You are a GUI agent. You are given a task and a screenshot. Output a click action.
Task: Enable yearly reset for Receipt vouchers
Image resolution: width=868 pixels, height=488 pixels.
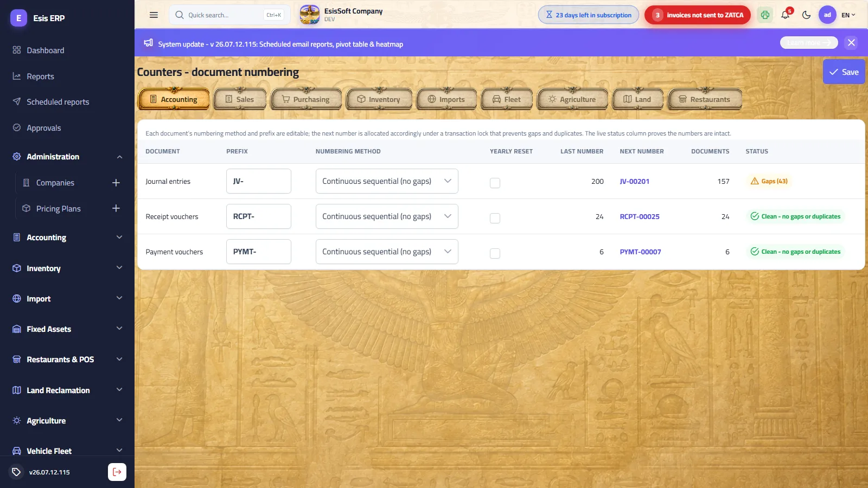[x=495, y=218]
